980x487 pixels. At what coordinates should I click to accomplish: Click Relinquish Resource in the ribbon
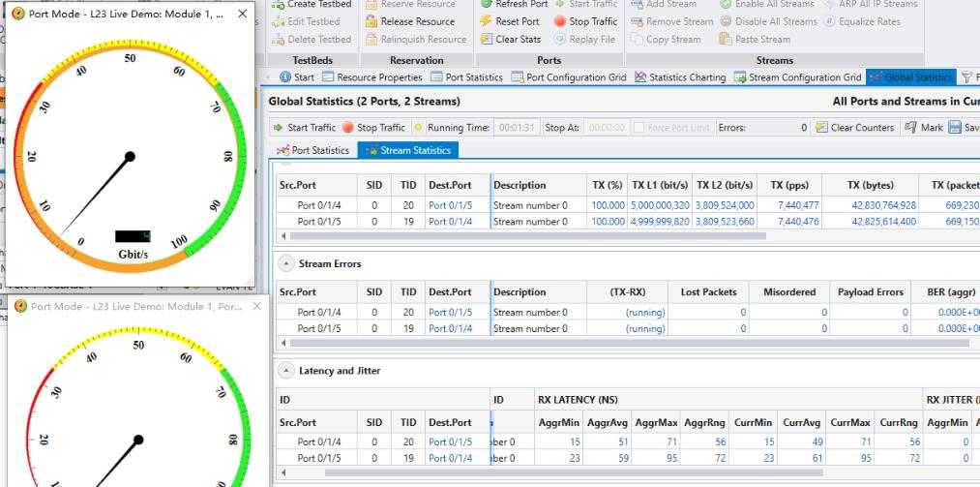point(416,39)
